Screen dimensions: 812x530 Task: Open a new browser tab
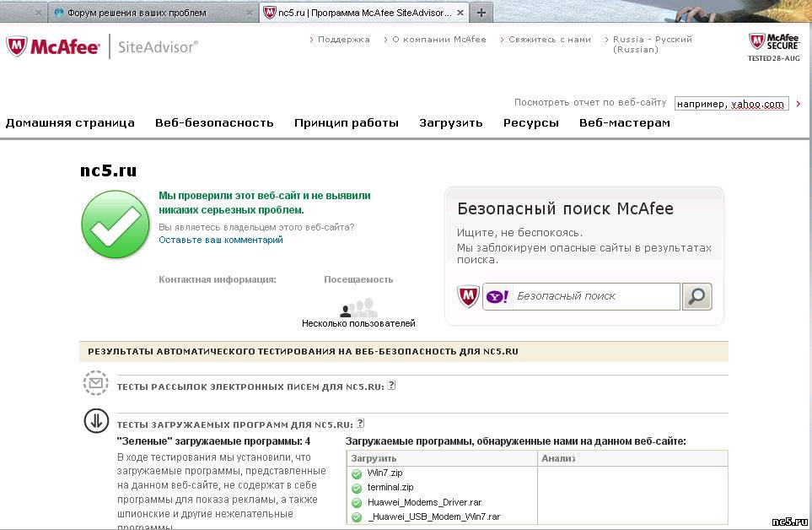click(481, 13)
